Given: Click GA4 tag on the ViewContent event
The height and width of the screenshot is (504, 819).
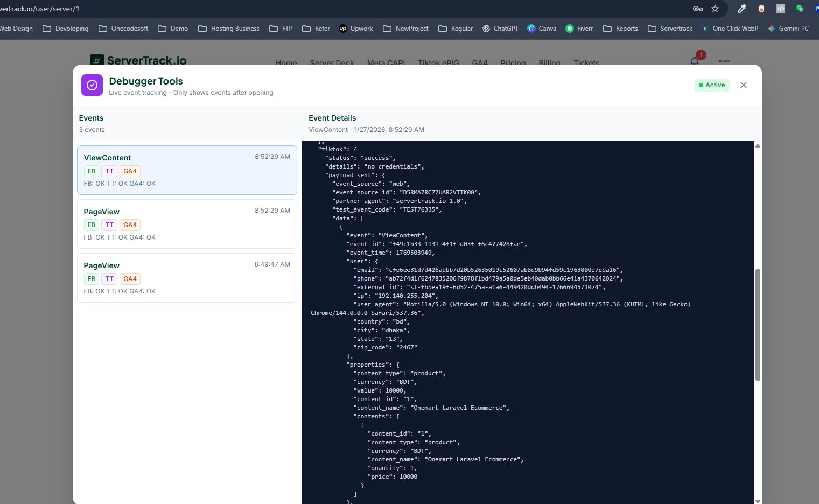Looking at the screenshot, I should click(130, 171).
